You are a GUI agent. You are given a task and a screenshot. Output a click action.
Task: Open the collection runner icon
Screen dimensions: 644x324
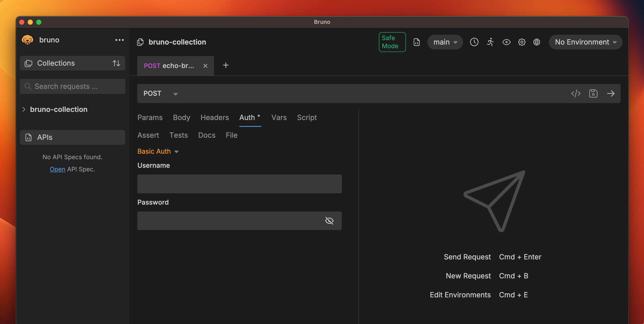tap(490, 42)
